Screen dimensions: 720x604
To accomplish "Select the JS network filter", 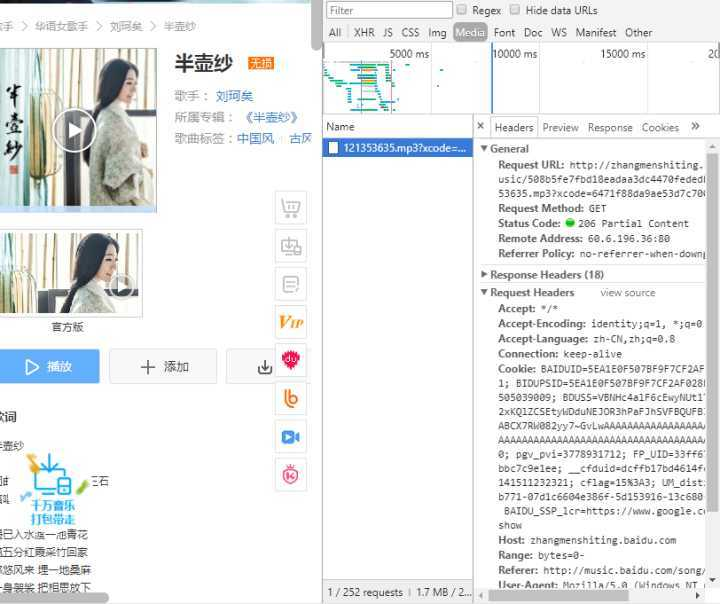I will 388,33.
